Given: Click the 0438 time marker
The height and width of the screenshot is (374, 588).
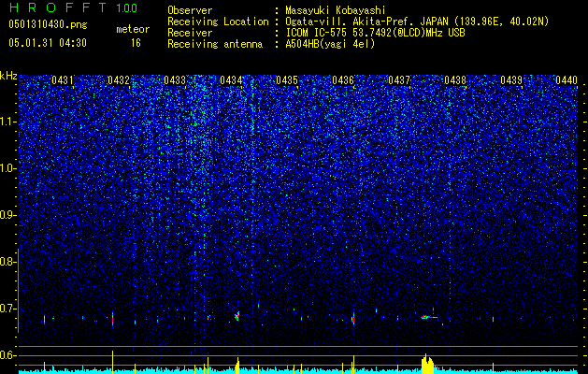Looking at the screenshot, I should [455, 80].
